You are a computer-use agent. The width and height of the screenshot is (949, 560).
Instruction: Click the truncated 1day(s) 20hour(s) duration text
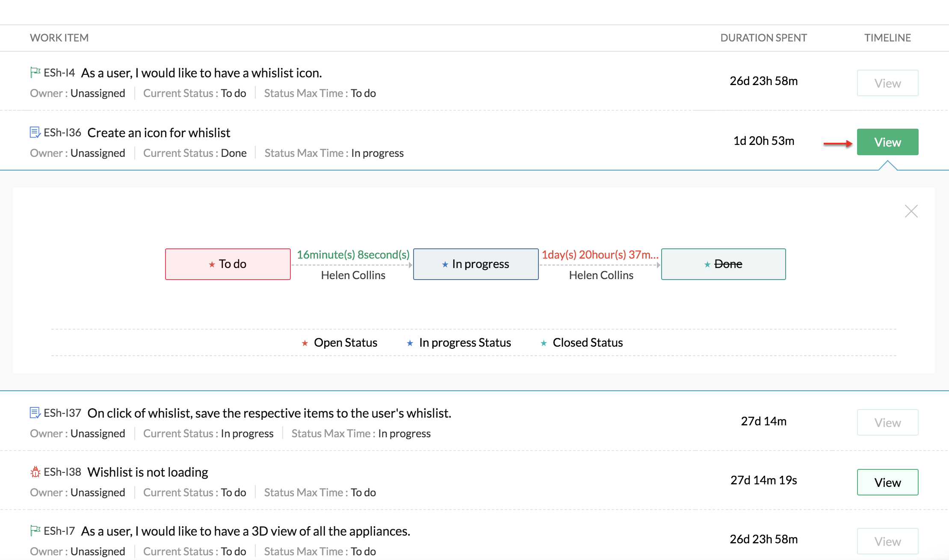click(x=600, y=255)
